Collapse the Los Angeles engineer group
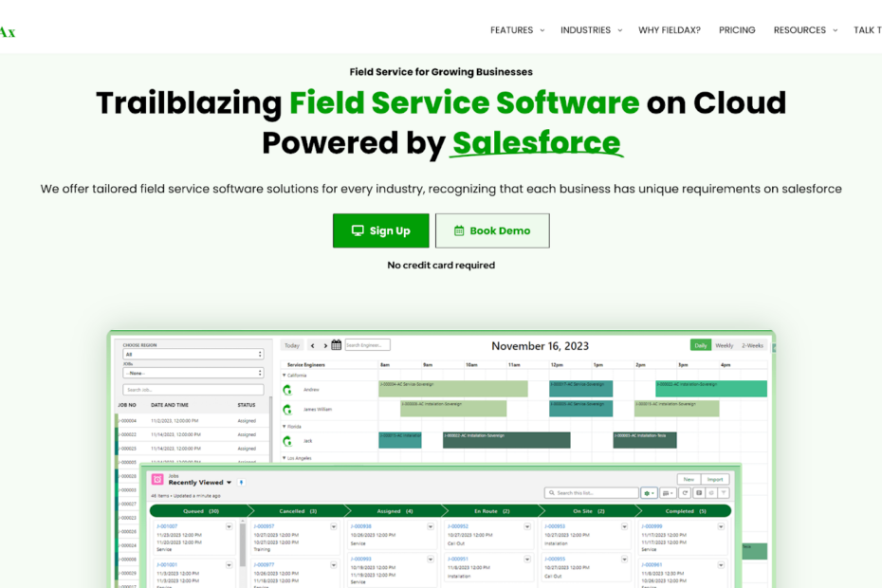The width and height of the screenshot is (882, 588). [285, 458]
